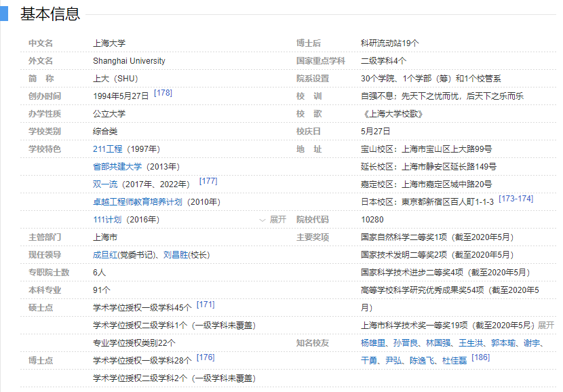Open alumnus 杜佳磊 link
Image resolution: width=563 pixels, height=392 pixels.
pos(454,361)
